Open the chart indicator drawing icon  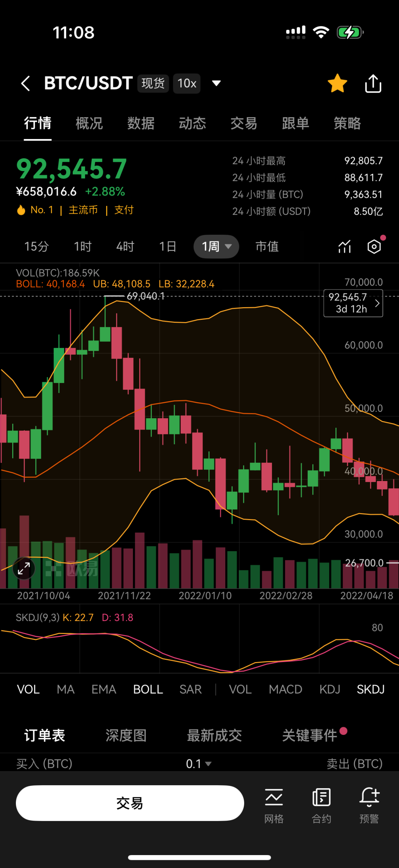tap(344, 247)
